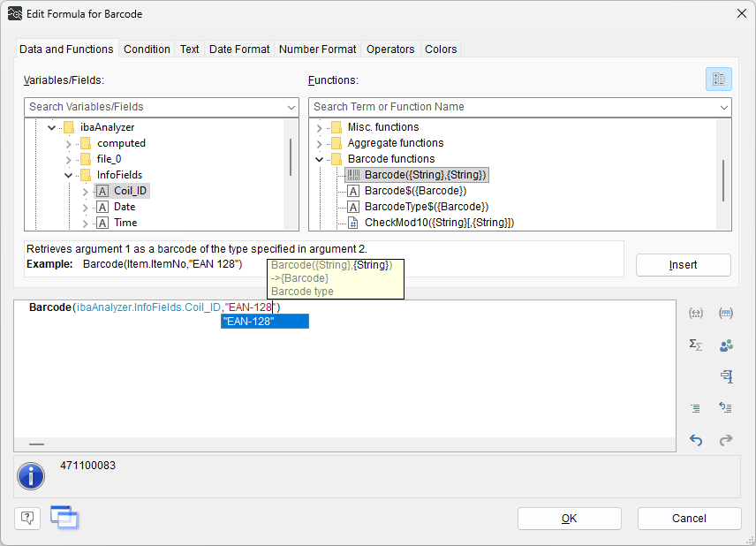
Task: Click the result value 471100083
Action: pyautogui.click(x=87, y=466)
